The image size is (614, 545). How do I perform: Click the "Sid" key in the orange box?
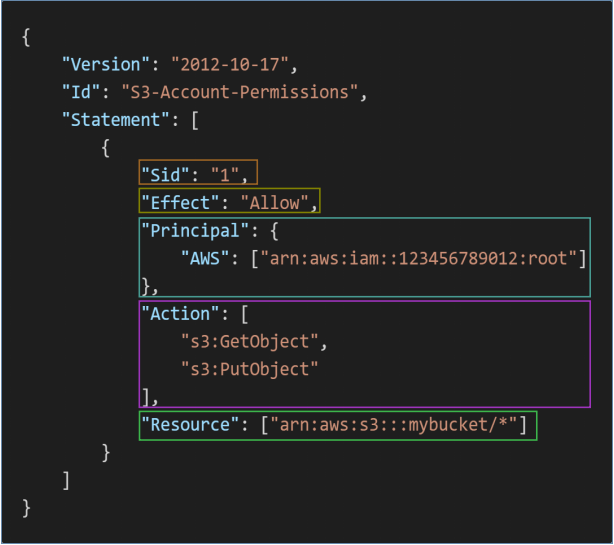coord(169,174)
